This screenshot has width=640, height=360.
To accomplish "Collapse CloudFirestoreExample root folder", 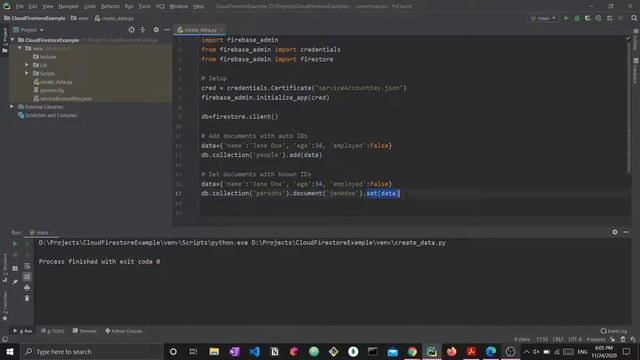I will point(13,40).
